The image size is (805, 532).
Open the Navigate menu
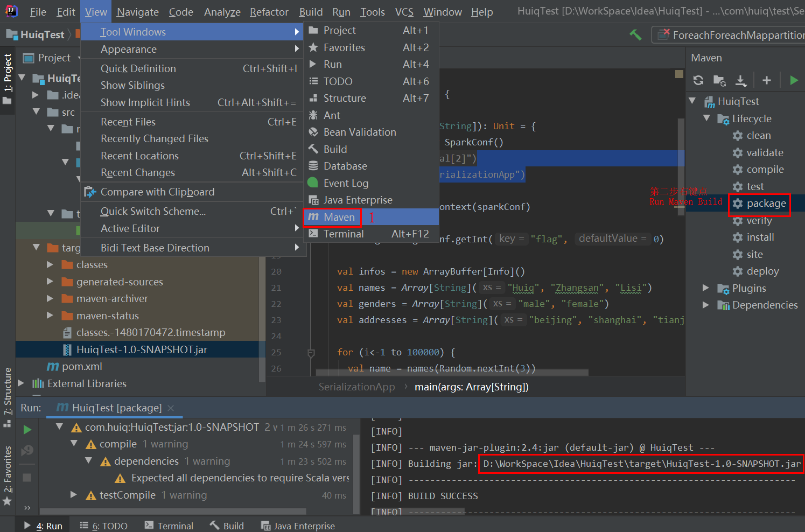(x=138, y=12)
